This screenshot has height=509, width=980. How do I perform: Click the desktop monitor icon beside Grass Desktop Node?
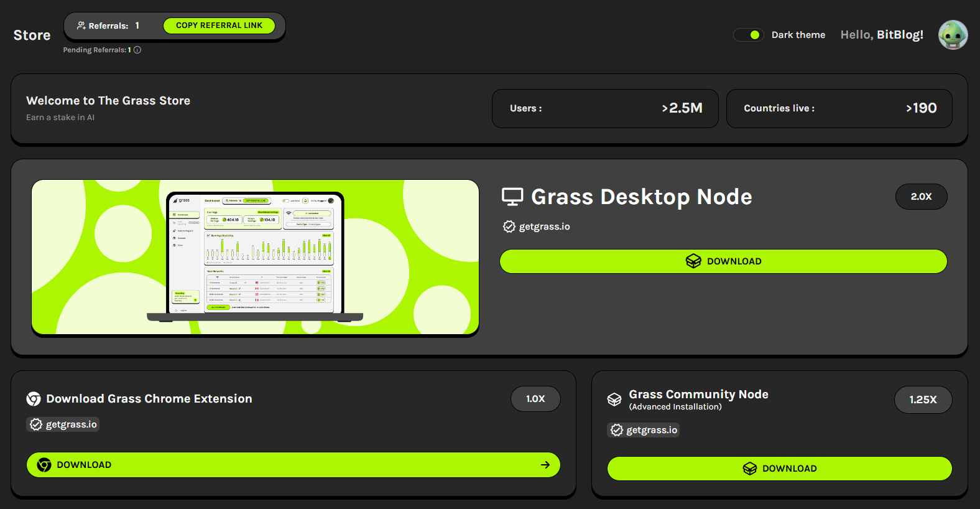(x=512, y=197)
